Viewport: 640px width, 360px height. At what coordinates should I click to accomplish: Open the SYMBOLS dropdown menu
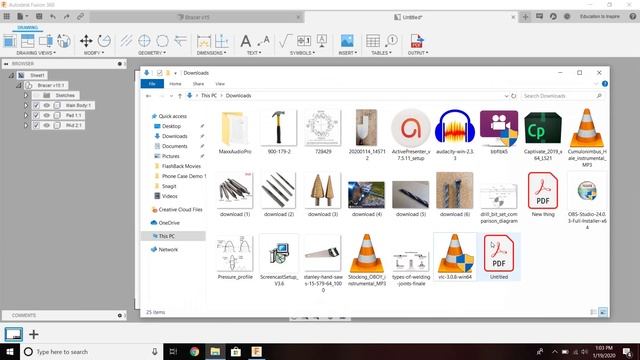point(302,53)
